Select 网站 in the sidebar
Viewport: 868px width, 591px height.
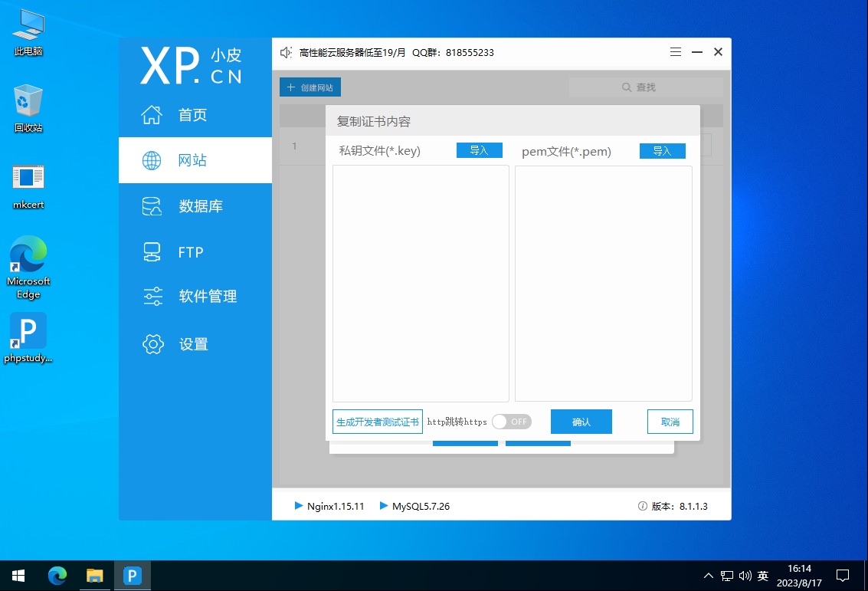[192, 161]
